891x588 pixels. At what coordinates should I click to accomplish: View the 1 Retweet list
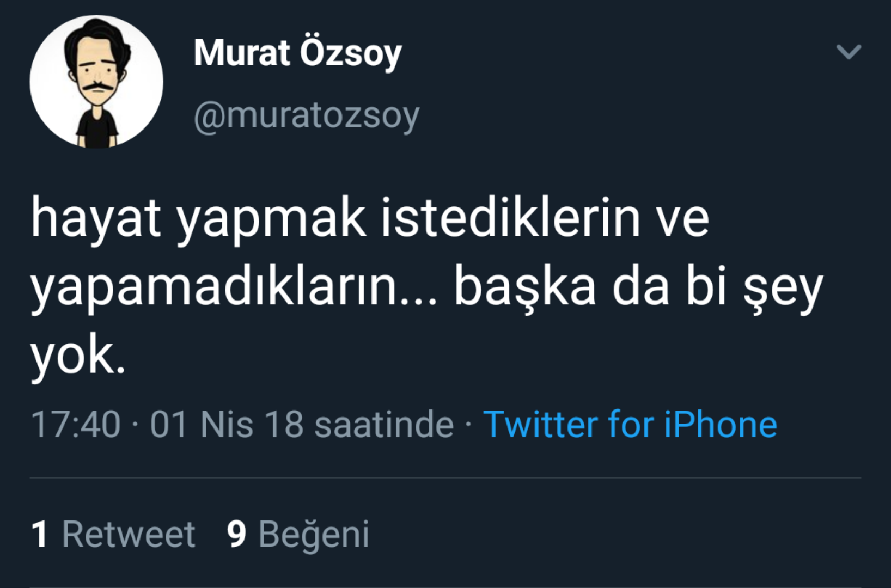tap(113, 534)
